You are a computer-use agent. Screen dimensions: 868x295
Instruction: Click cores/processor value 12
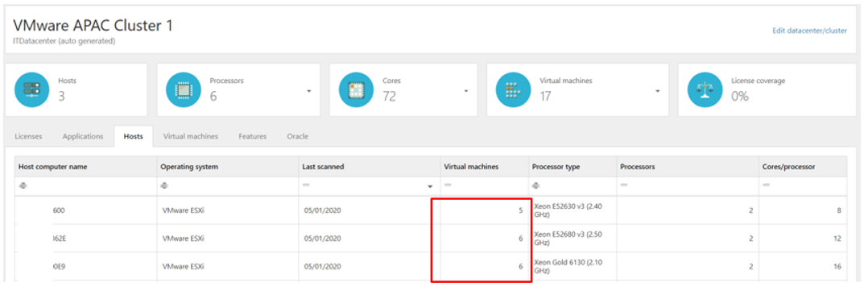[837, 239]
